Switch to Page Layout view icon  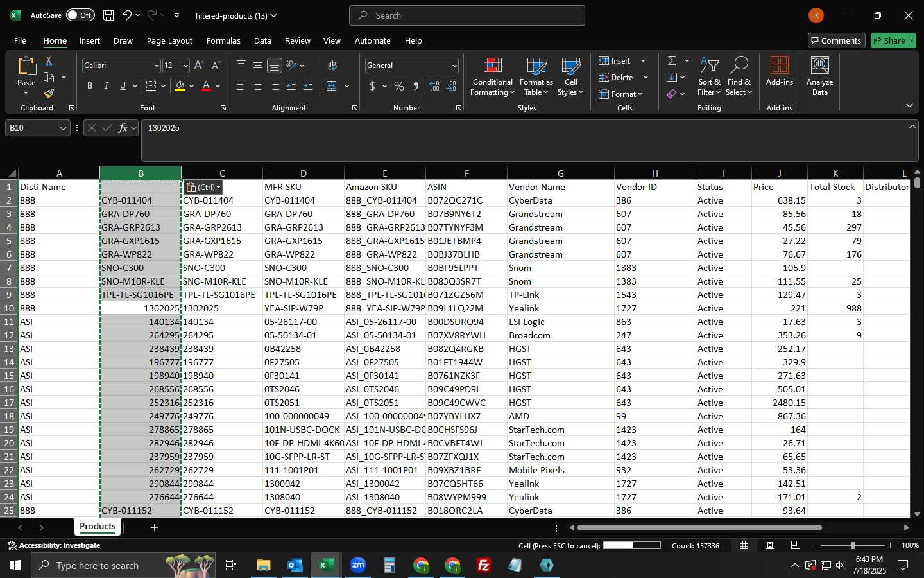point(770,545)
